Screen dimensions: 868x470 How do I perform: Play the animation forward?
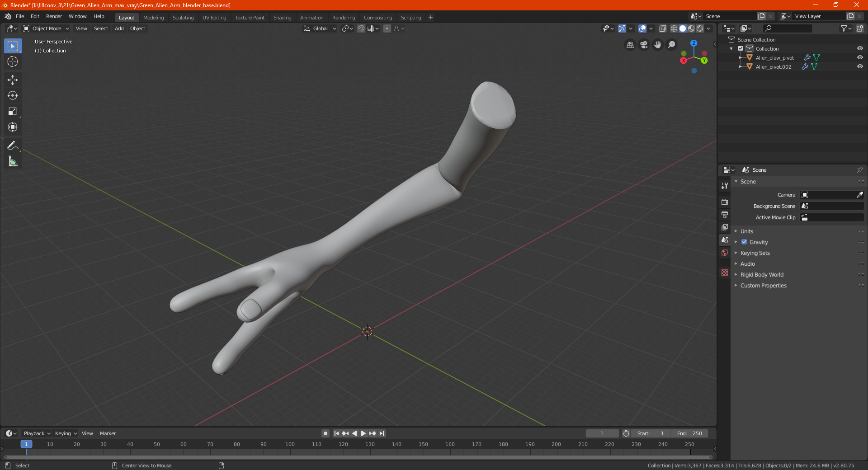click(x=363, y=433)
